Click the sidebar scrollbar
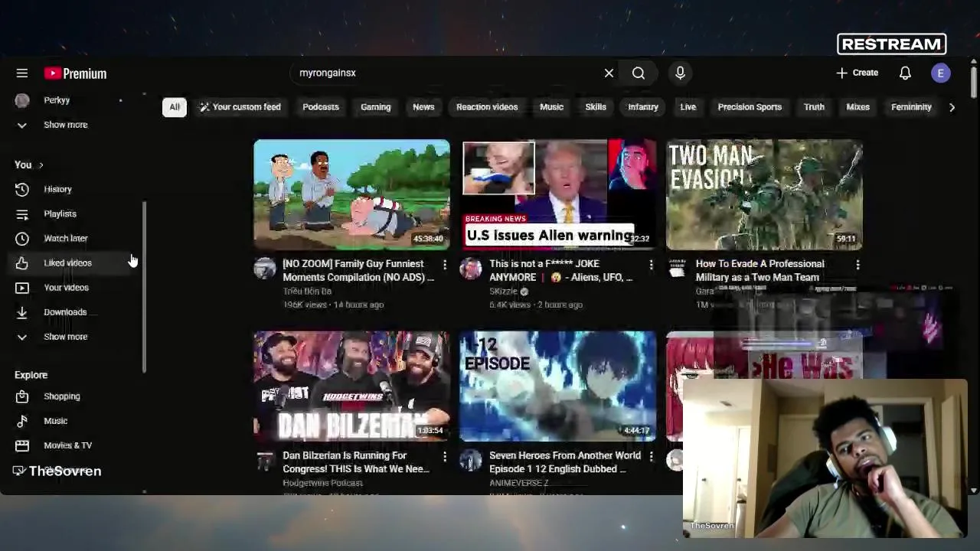 click(144, 288)
